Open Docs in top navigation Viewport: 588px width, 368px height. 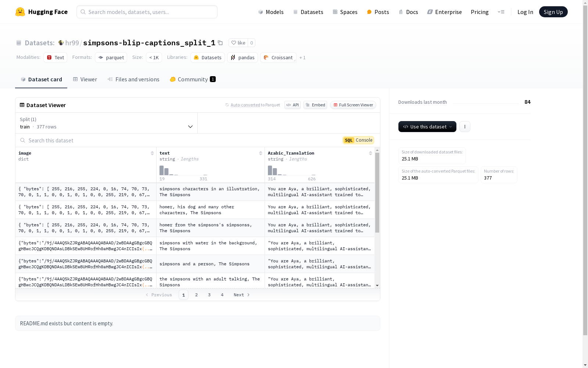[408, 12]
